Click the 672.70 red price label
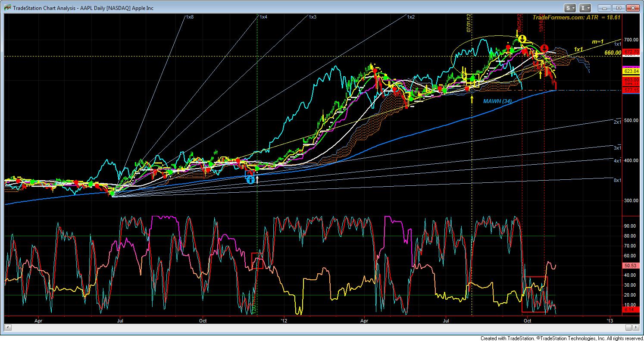 tap(631, 52)
